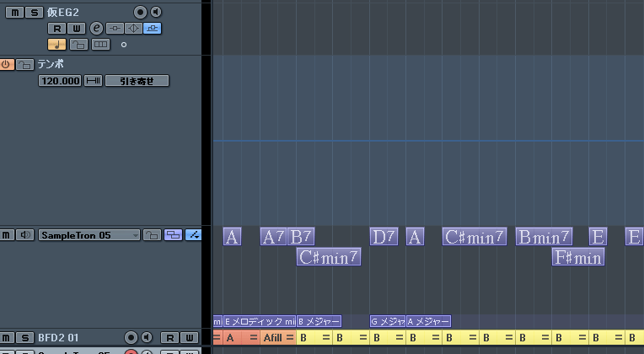Viewport: 644px width, 354px height.
Task: Record-enable the BFD2 01 track
Action: click(x=131, y=338)
